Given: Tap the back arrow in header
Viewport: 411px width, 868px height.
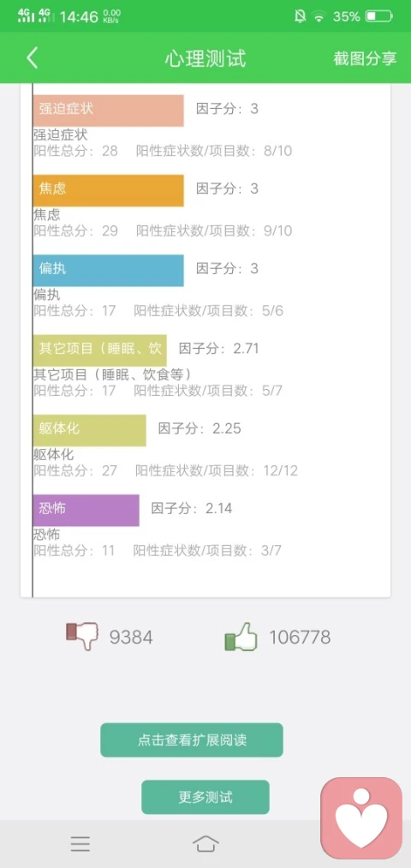Looking at the screenshot, I should pyautogui.click(x=33, y=58).
